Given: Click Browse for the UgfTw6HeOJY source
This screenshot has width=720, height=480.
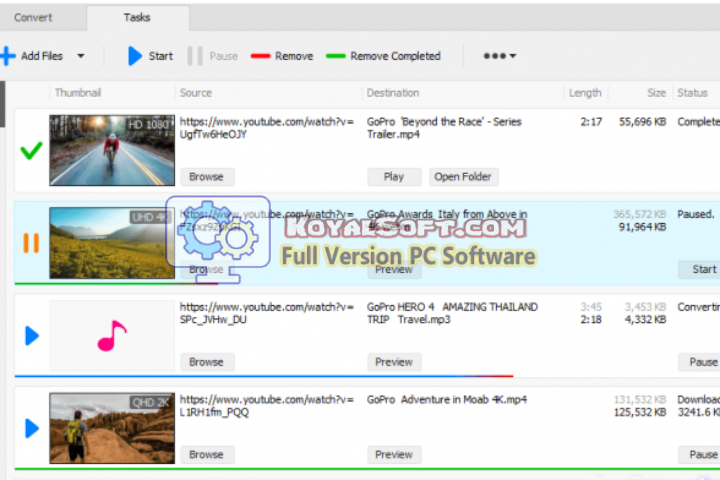Looking at the screenshot, I should click(x=207, y=177).
